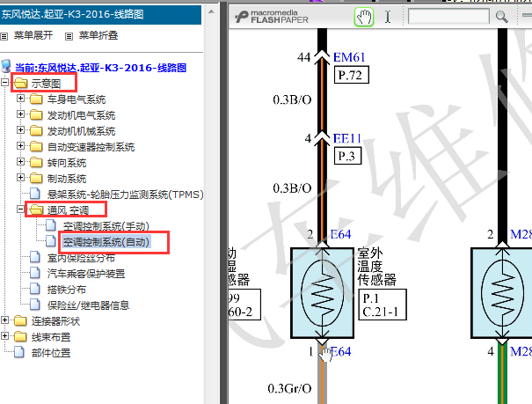This screenshot has height=404, width=532.
Task: Expand the 发动机机械系统 folder
Action: click(x=20, y=130)
